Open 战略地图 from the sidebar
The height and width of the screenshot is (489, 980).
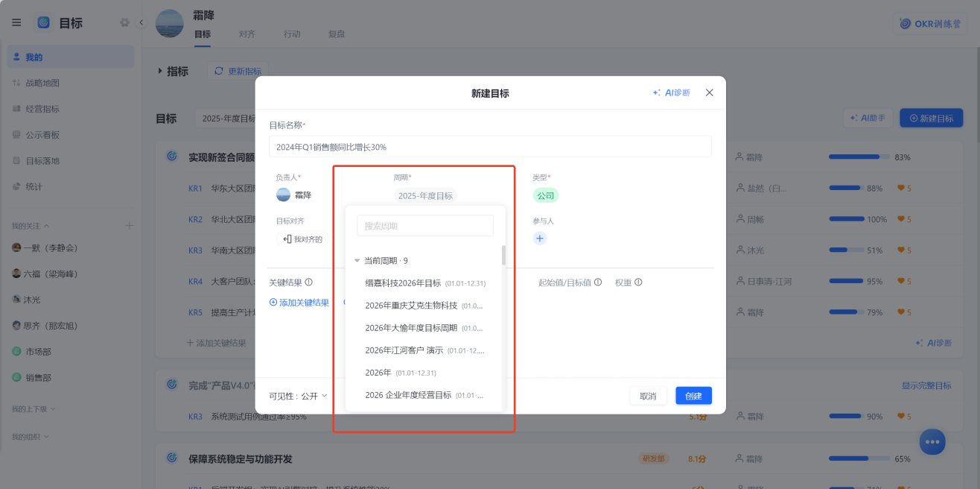71,83
